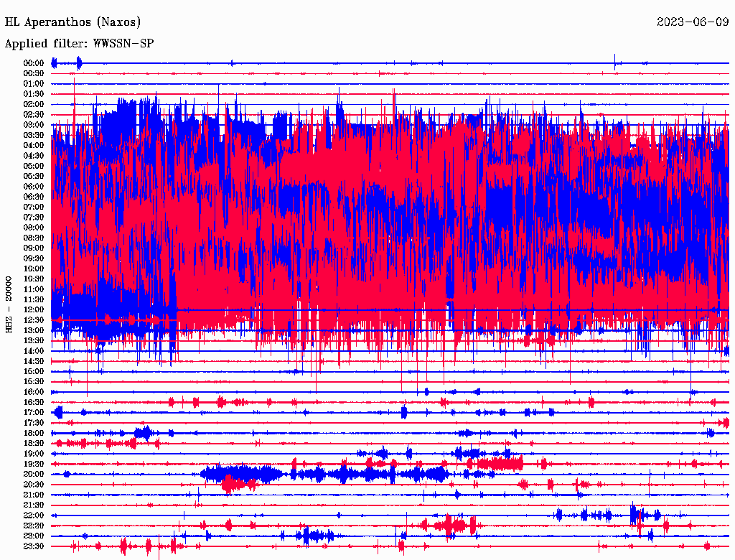The image size is (735, 560).
Task: Click the 21:30 time label
Action: pyautogui.click(x=34, y=505)
